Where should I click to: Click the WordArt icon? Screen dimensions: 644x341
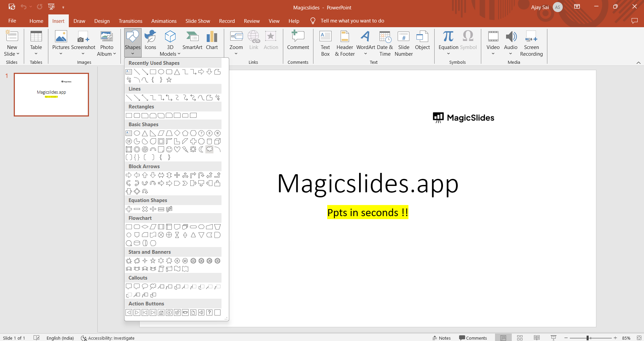[x=365, y=41]
